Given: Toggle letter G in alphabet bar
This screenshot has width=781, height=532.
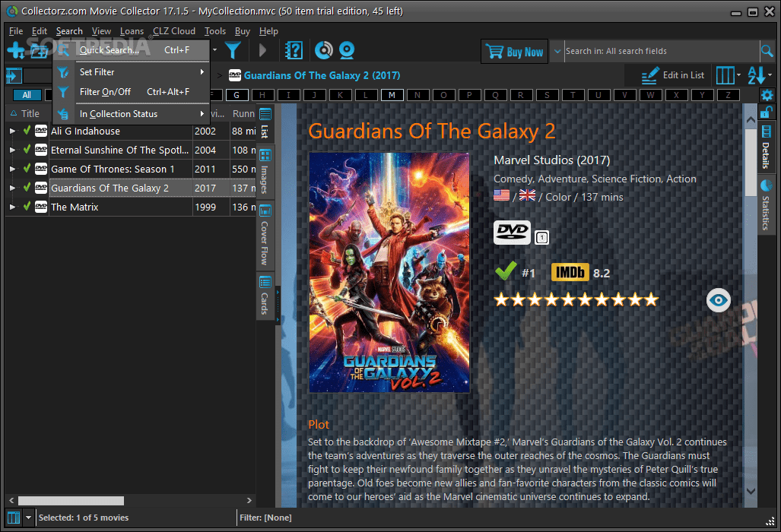Looking at the screenshot, I should 237,95.
